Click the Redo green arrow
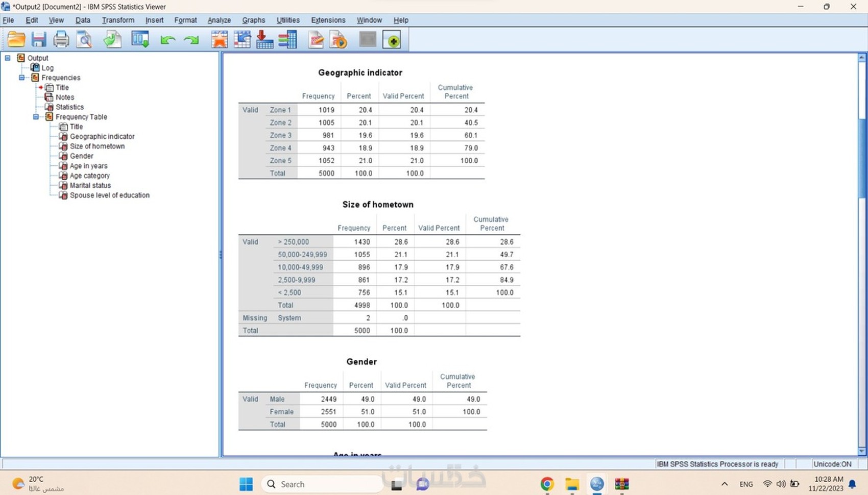Viewport: 868px width, 495px height. click(x=191, y=40)
